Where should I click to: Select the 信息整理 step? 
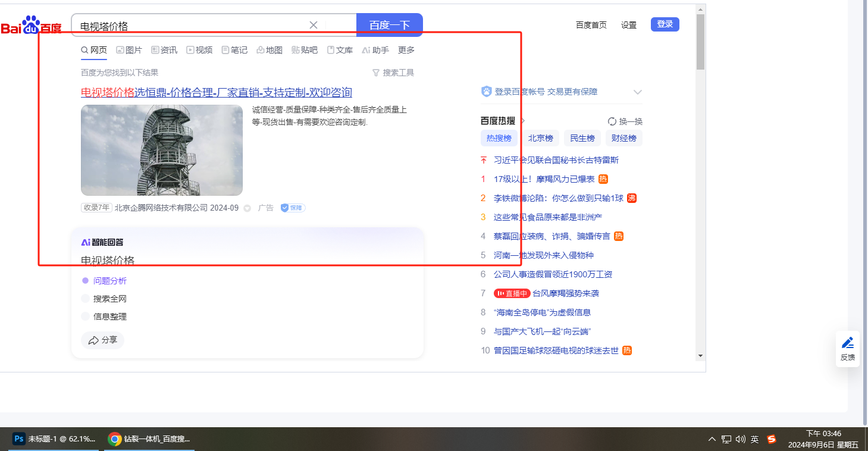click(x=110, y=317)
